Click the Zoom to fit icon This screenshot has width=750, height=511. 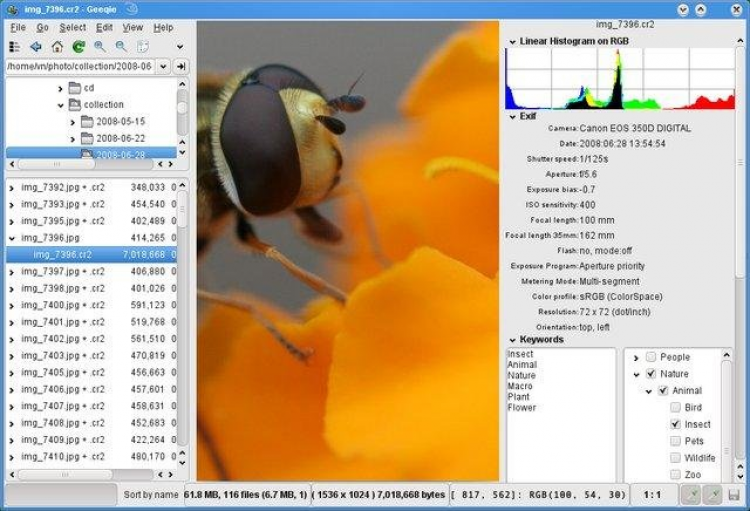pyautogui.click(x=142, y=46)
